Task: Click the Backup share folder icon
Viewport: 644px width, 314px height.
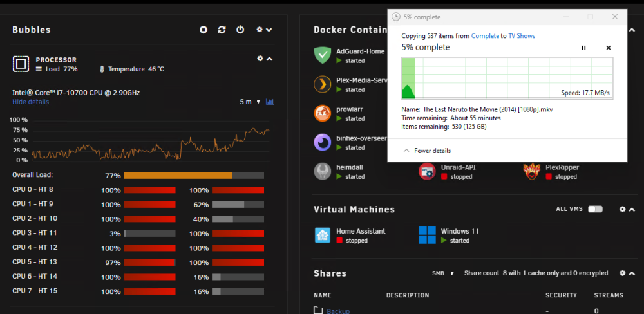Action: tap(318, 310)
